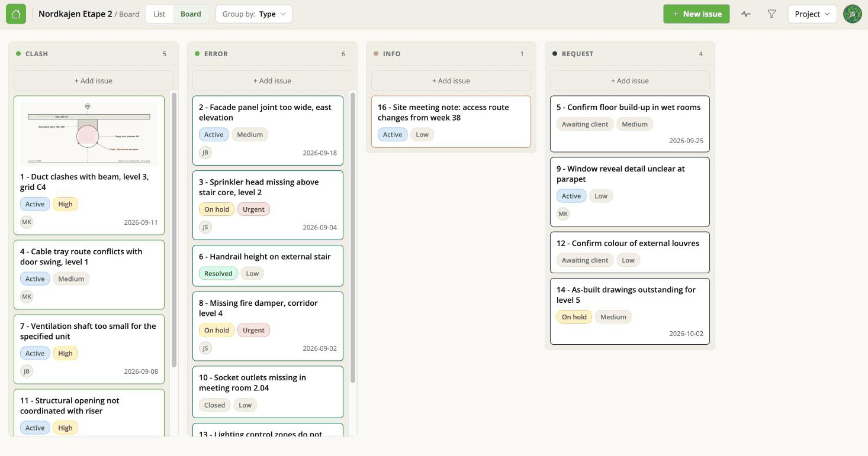
Task: Add issue in the INFO column
Action: (x=451, y=81)
